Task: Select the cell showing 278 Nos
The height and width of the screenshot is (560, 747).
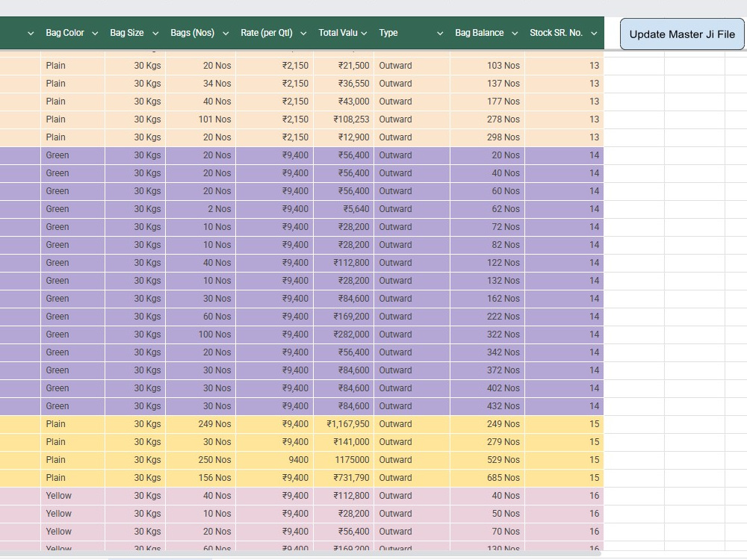Action: 487,119
